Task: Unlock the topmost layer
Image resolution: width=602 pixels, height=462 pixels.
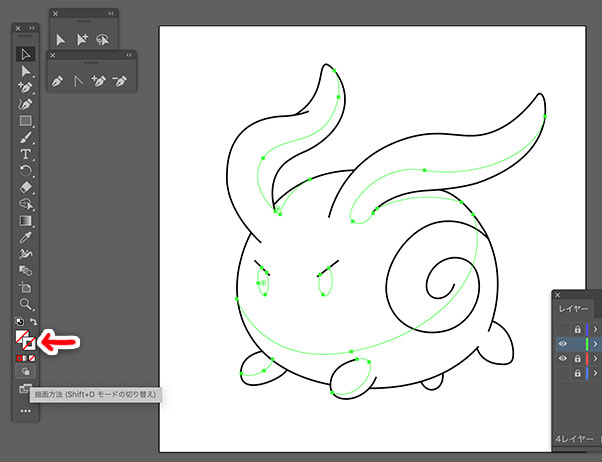Action: [x=577, y=330]
